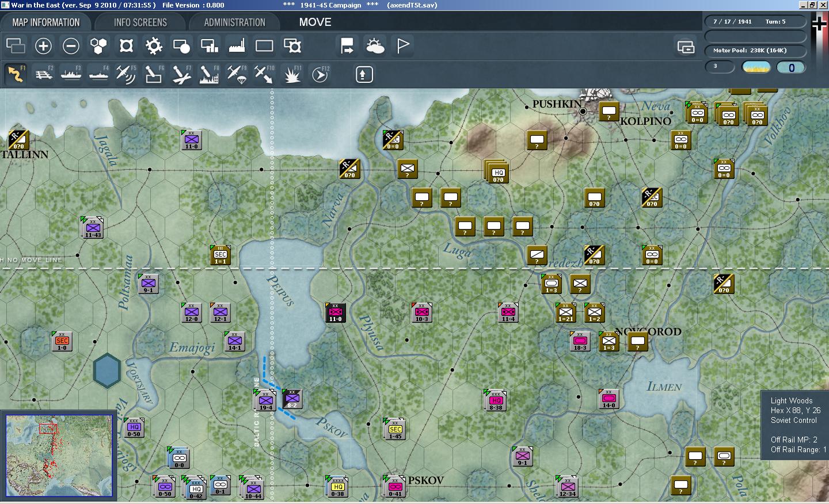The height and width of the screenshot is (504, 829).
Task: Select bomb city mode (F8)
Action: 209,74
